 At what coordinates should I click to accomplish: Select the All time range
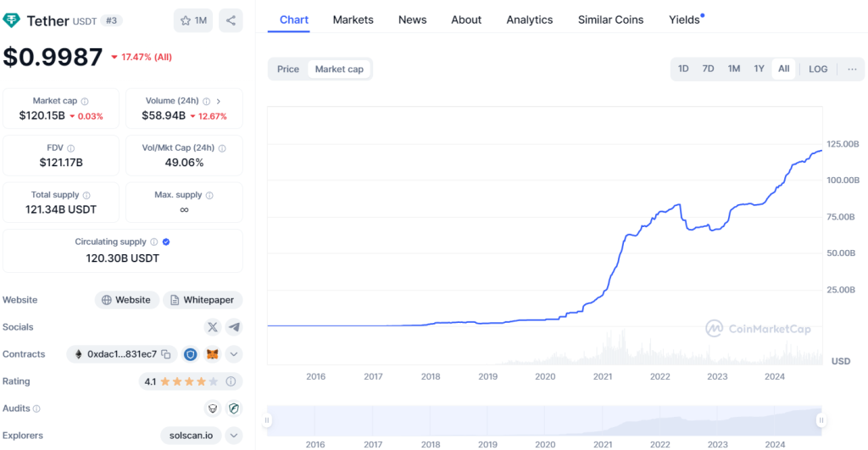tap(784, 69)
